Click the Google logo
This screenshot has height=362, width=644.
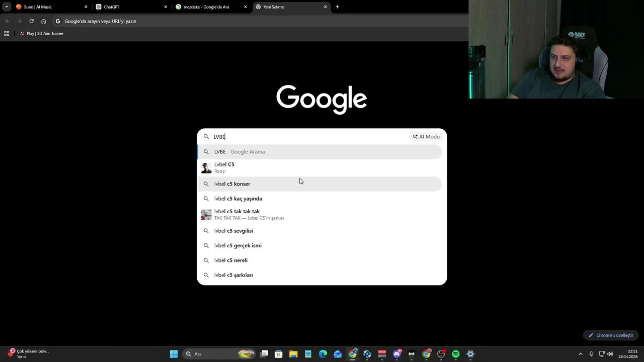[x=321, y=99]
